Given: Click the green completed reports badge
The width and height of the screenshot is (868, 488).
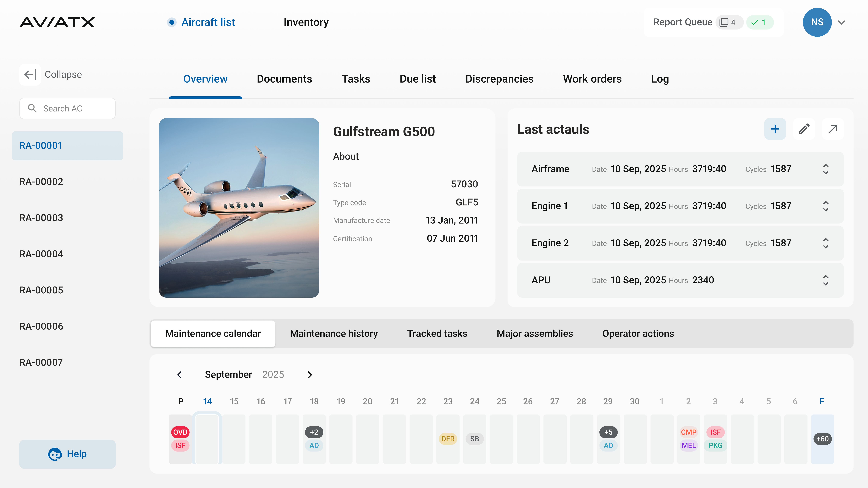Looking at the screenshot, I should pyautogui.click(x=759, y=22).
